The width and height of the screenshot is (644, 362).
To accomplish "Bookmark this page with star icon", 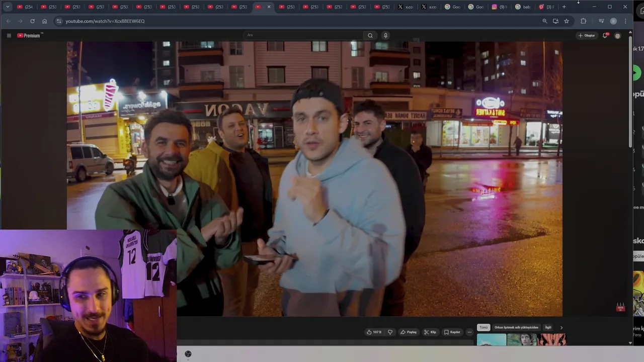I will pos(567,21).
